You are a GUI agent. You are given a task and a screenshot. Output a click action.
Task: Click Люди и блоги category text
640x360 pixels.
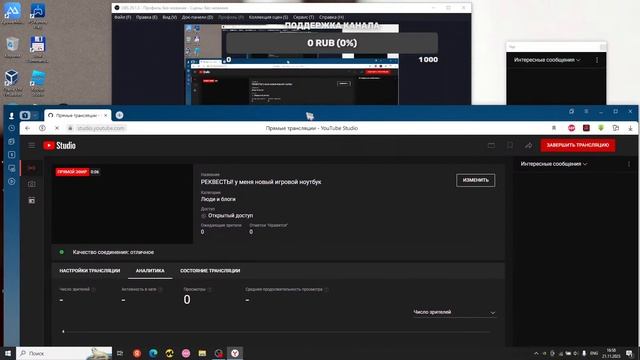pos(218,199)
